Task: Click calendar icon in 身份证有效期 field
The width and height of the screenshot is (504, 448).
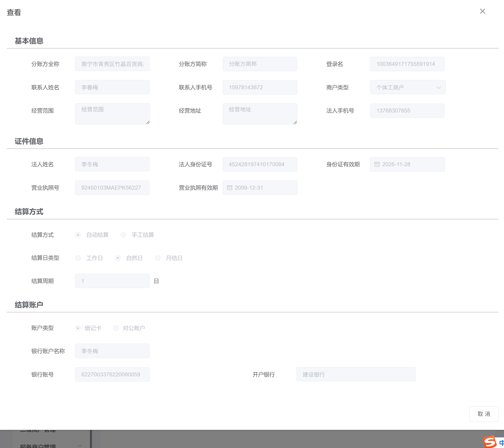Action: point(377,164)
